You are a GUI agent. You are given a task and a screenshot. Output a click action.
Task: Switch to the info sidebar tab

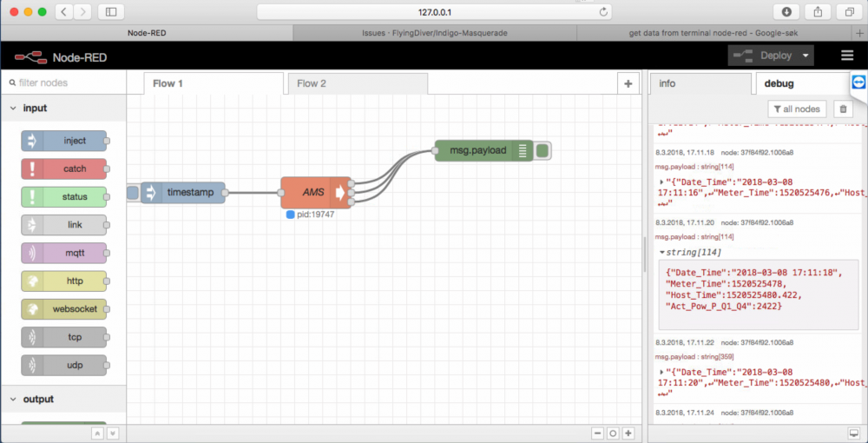[x=667, y=83]
